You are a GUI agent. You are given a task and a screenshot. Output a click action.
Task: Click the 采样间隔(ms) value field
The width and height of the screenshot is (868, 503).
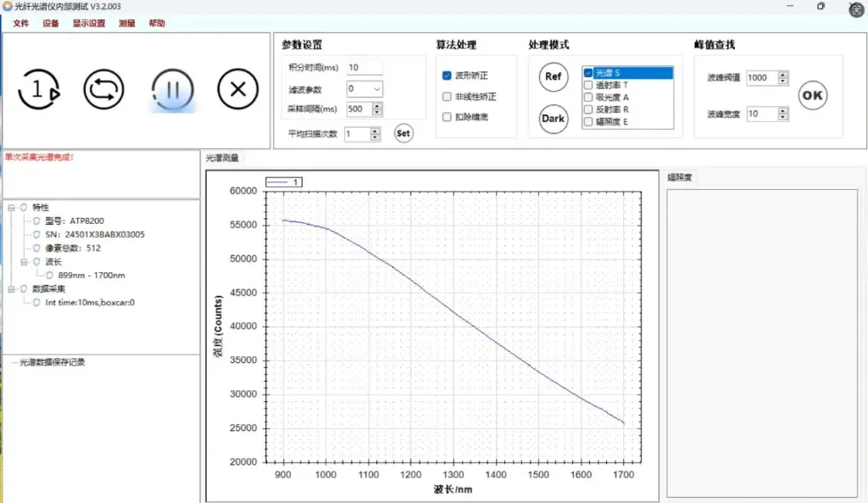(359, 109)
